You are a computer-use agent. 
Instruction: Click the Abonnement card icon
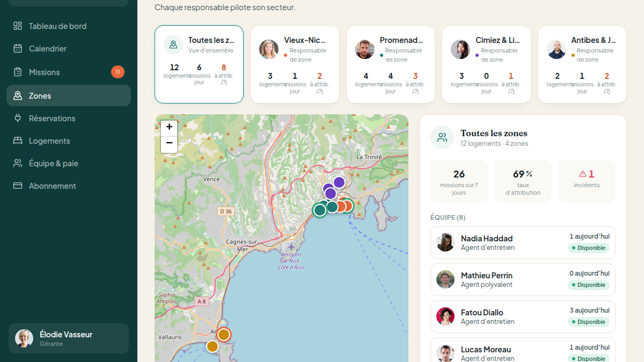(18, 186)
